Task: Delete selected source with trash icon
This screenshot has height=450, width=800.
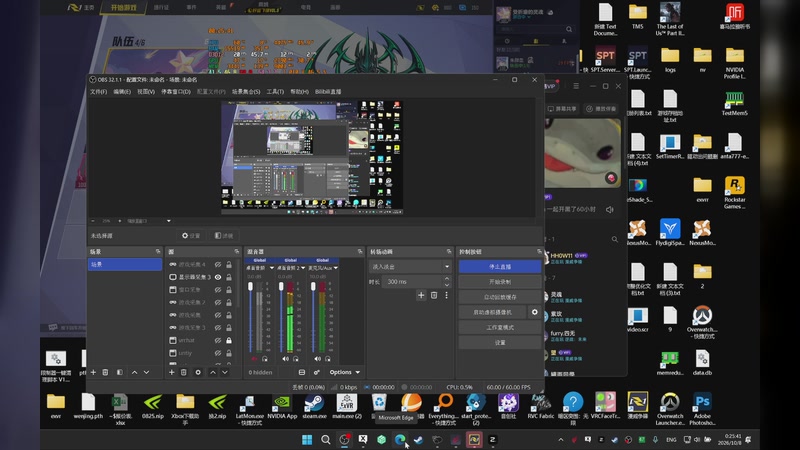Action: tap(184, 372)
